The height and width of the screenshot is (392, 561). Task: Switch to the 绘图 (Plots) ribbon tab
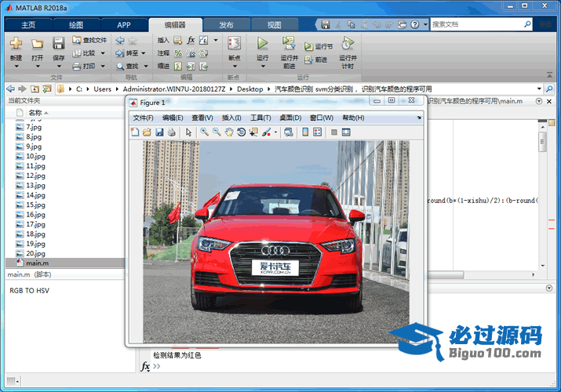(x=76, y=24)
